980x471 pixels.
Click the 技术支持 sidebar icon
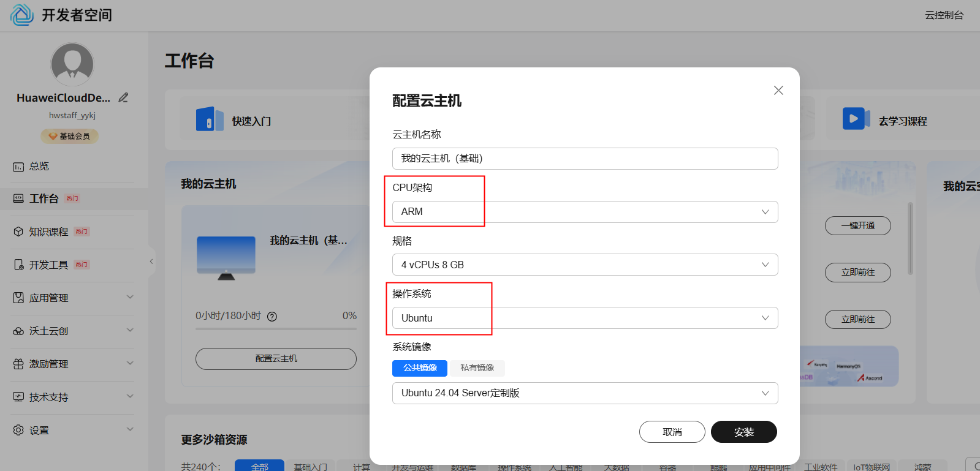tap(18, 397)
